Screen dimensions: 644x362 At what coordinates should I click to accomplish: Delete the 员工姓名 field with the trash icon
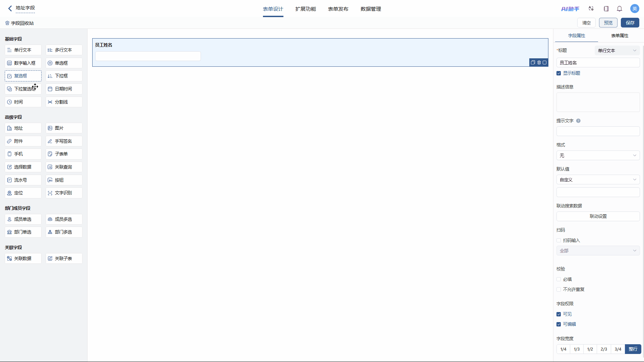539,63
